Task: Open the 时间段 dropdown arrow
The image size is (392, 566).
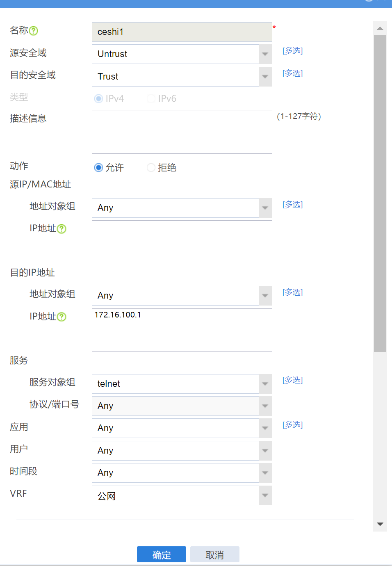Action: 265,473
